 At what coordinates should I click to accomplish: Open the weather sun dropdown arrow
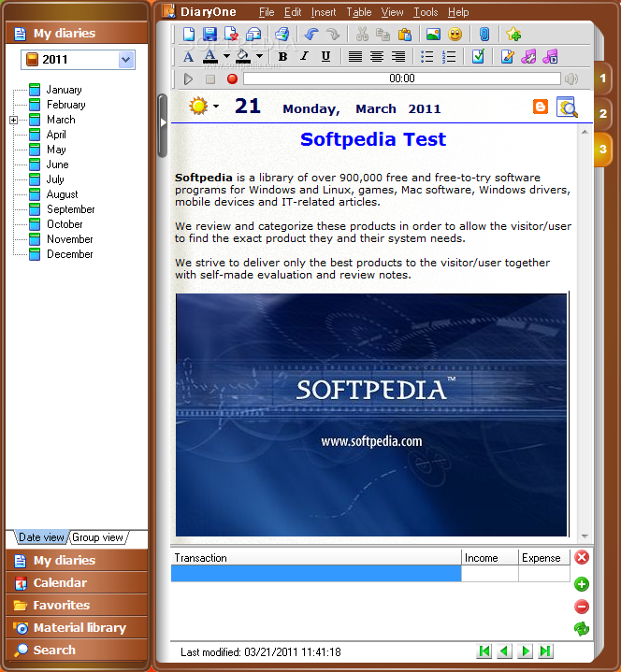216,106
